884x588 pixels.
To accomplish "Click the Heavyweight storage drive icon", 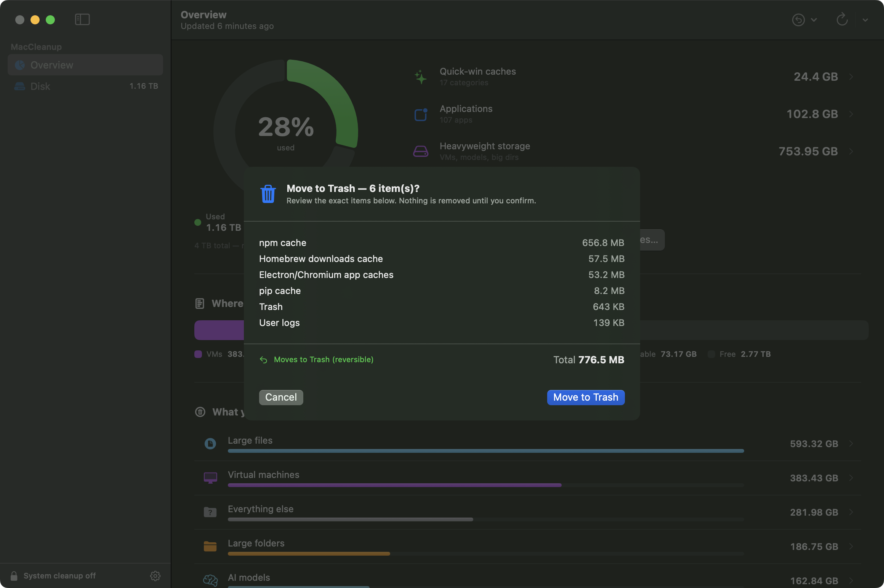I will coord(421,151).
